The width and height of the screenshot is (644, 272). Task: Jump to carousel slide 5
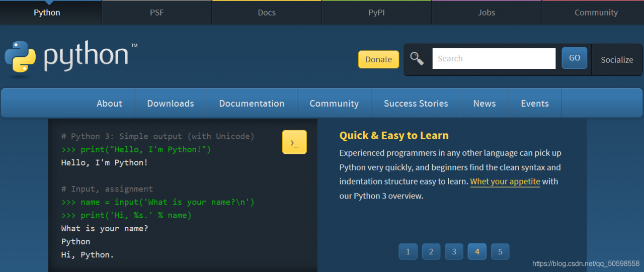(x=500, y=251)
